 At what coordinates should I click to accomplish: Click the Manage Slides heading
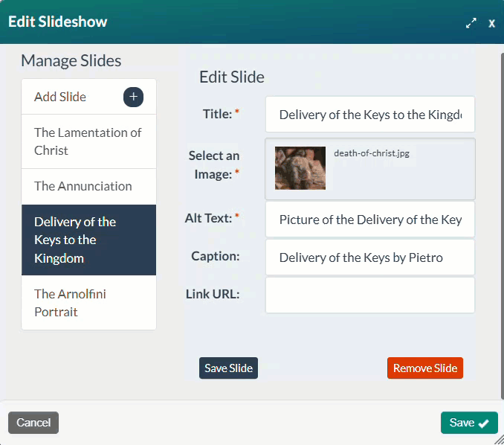[x=71, y=60]
